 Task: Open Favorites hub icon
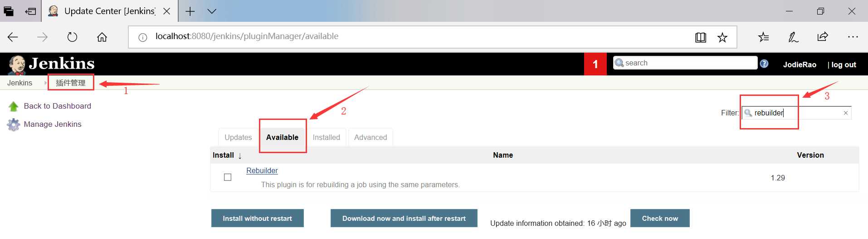point(763,37)
